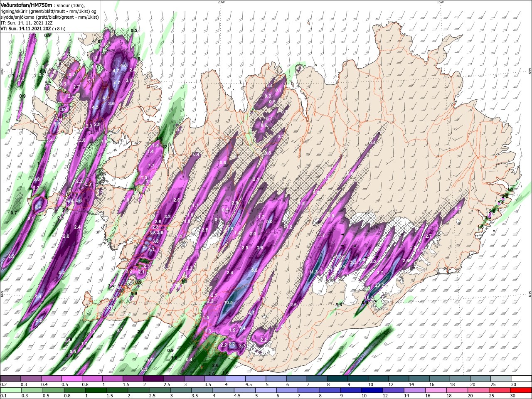Image resolution: width=532 pixels, height=399 pixels.
Task: Click the '12' label under the upper legend
Action: point(392,384)
